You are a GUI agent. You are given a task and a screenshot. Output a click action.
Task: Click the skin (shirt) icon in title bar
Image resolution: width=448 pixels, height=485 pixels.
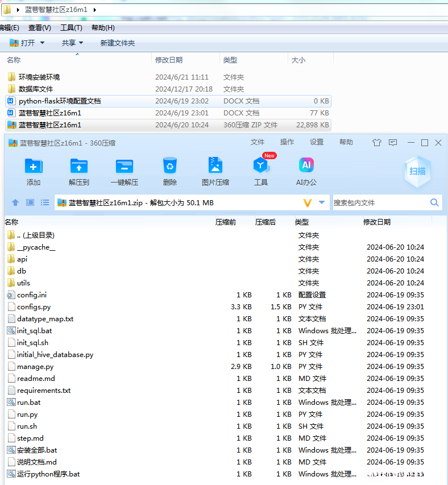tap(376, 143)
